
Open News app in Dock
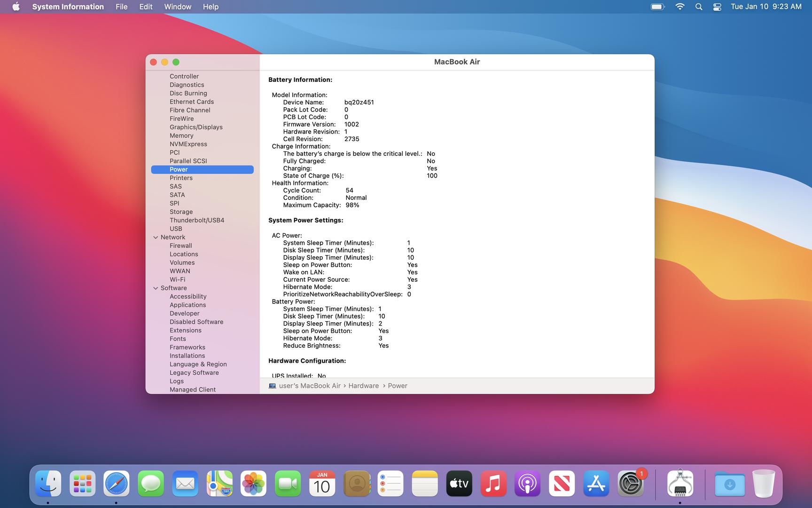point(562,484)
